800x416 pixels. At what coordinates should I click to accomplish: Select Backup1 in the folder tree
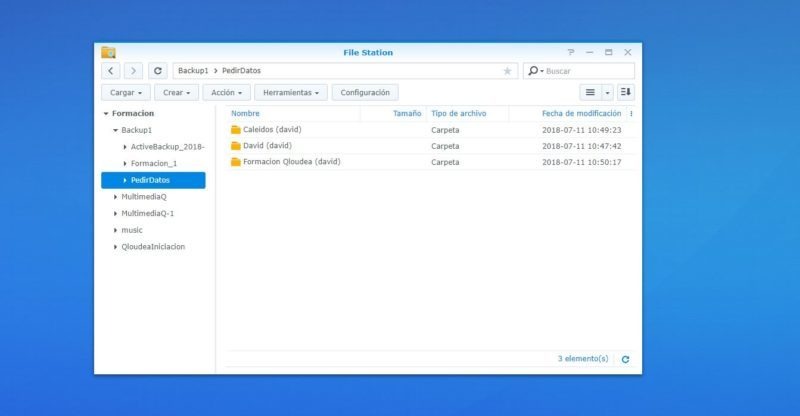(x=136, y=130)
